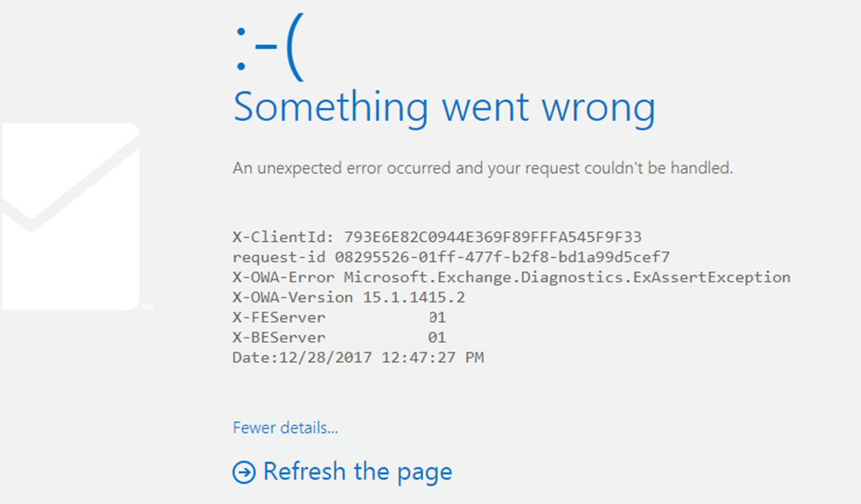Click the X-OWA-Error label
Screen dimensions: 861x504
[283, 277]
